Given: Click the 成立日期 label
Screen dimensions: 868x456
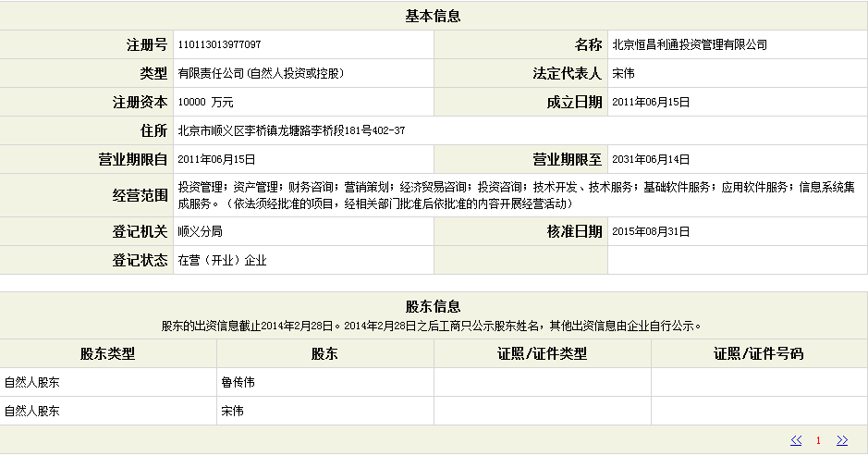Looking at the screenshot, I should [574, 102].
